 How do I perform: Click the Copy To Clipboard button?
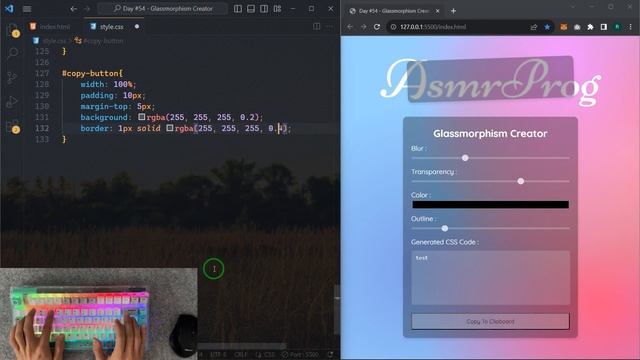(490, 322)
